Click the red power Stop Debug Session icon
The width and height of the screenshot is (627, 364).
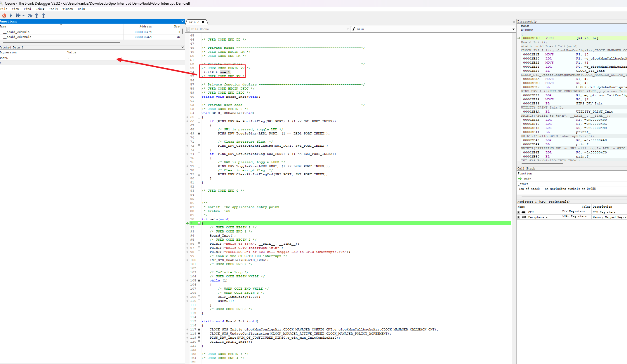(4, 15)
